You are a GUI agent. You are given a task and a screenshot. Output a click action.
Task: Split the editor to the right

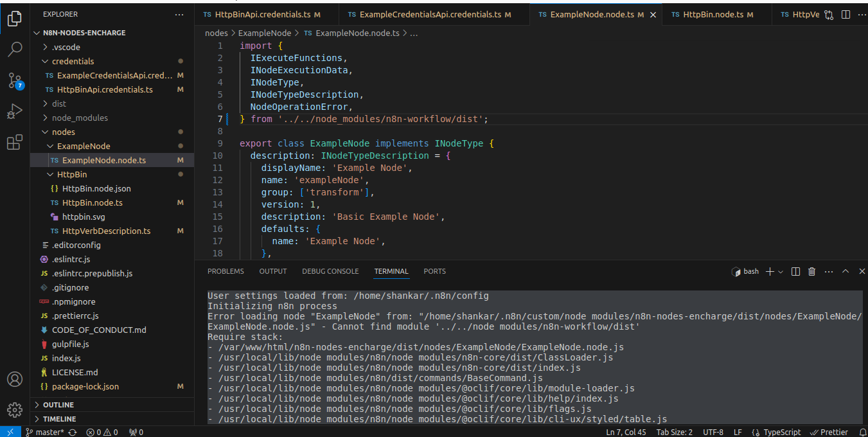pyautogui.click(x=846, y=14)
